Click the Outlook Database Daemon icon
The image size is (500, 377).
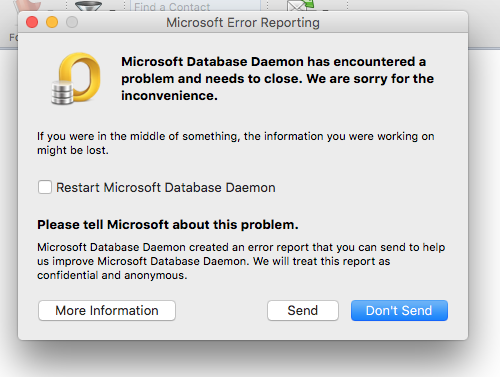[x=76, y=79]
